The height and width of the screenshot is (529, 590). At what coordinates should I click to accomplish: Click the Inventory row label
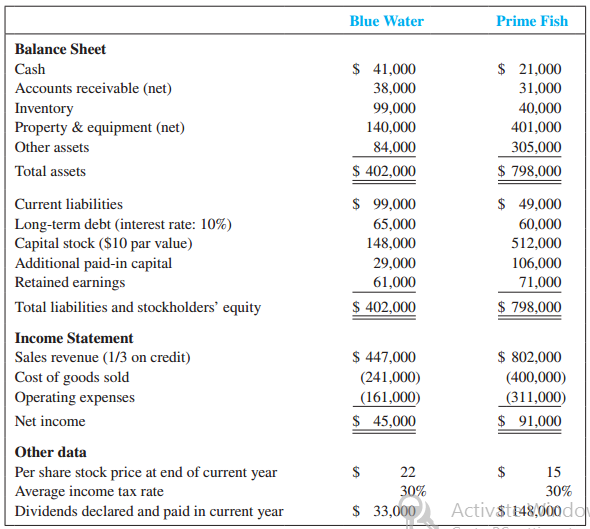44,108
